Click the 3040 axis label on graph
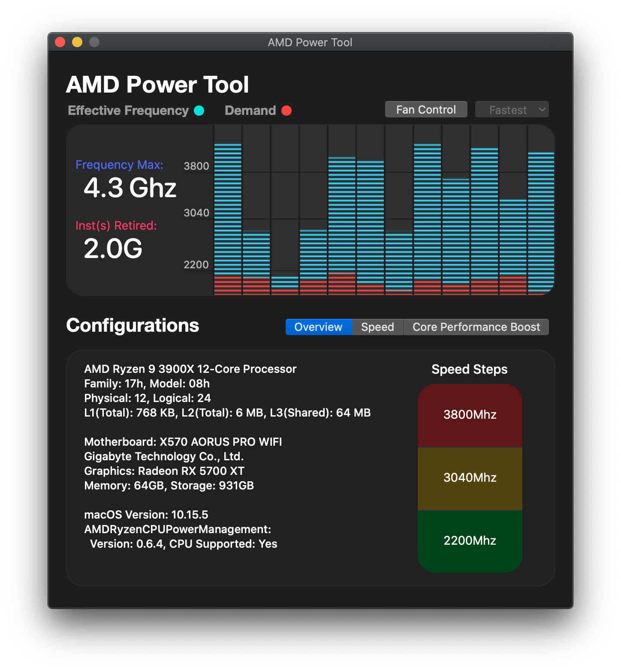The width and height of the screenshot is (621, 672). [x=196, y=213]
